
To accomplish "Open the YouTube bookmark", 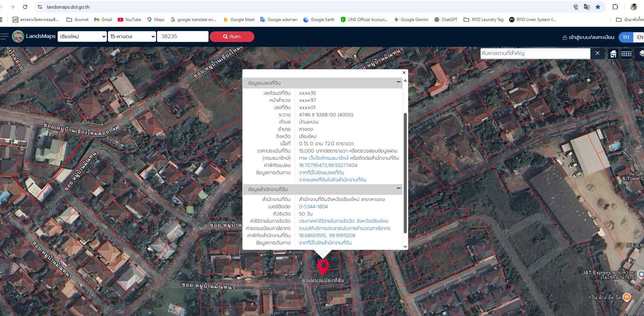I will point(129,20).
